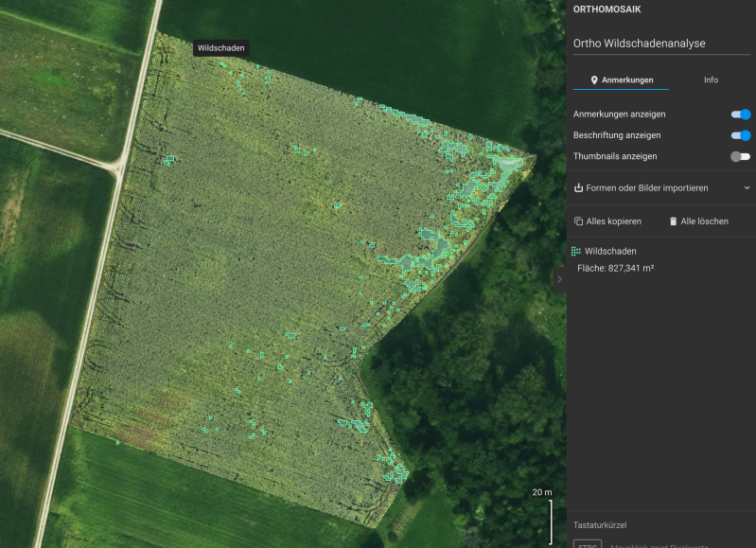Click the STRG keyboard shortcut key badge
Viewport: 756px width, 548px height.
(588, 544)
